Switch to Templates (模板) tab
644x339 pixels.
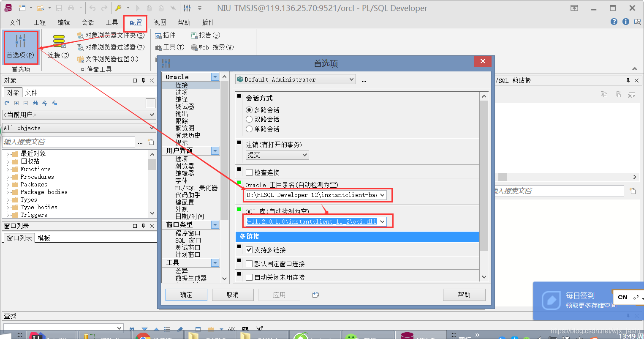(44, 238)
